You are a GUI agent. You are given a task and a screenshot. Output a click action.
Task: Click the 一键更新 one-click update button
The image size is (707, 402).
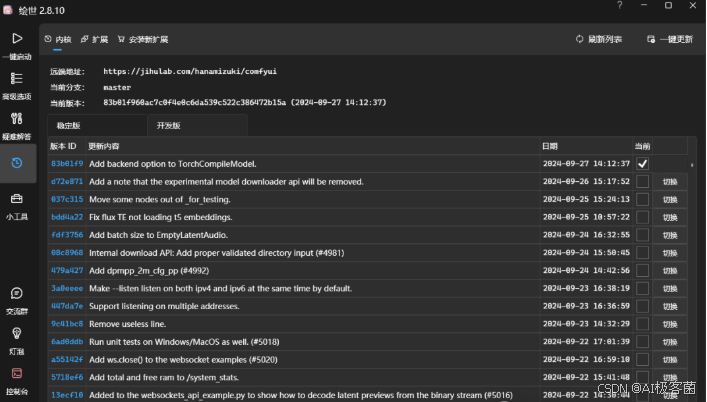(x=670, y=39)
